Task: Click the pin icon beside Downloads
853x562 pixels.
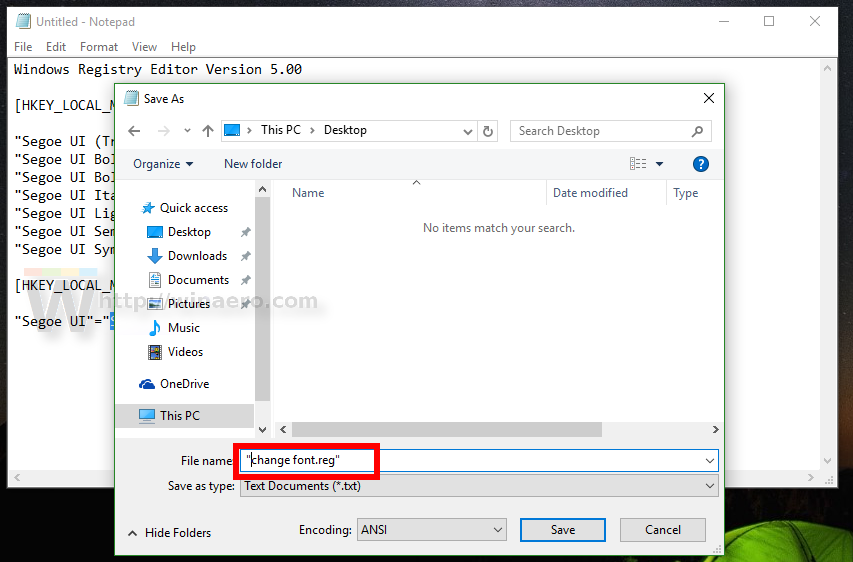Action: (x=245, y=256)
